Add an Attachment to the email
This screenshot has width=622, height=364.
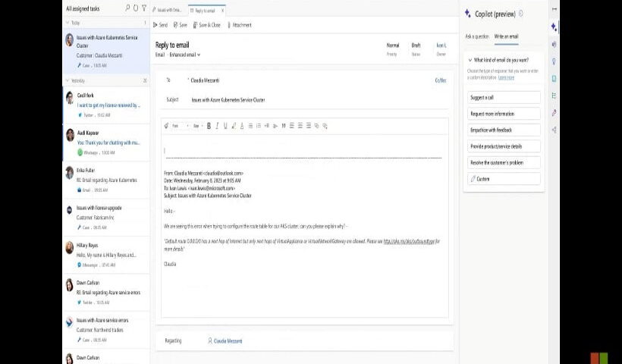click(239, 25)
